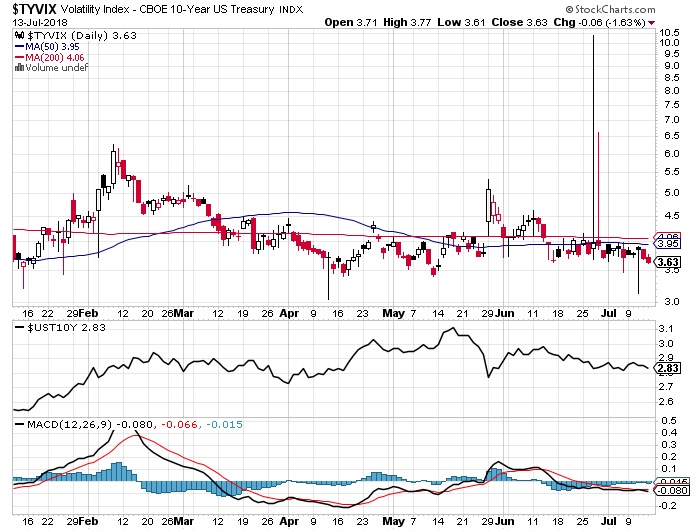This screenshot has width=697, height=532.
Task: Click the 13-Jul-2018 date label
Action: [x=40, y=22]
